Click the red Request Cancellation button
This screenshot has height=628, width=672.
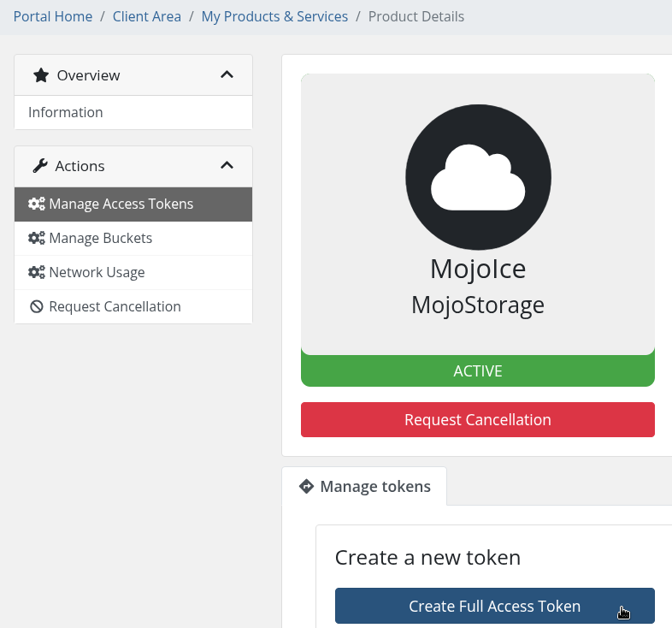[478, 419]
